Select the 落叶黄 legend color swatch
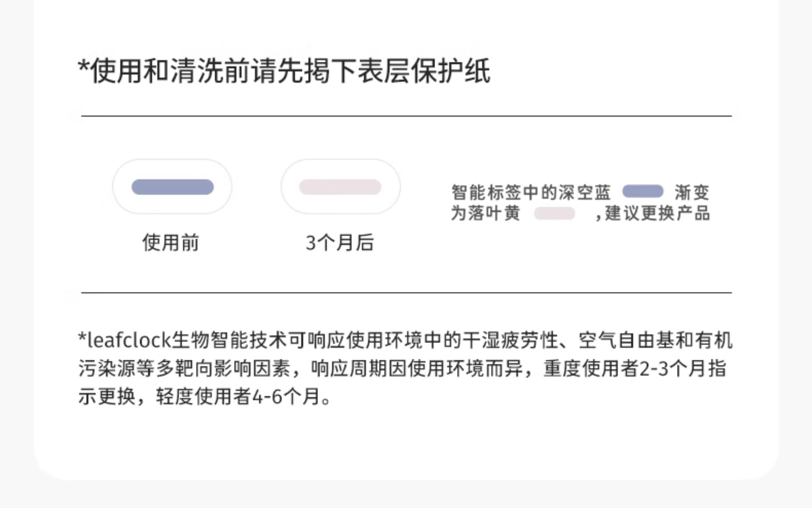The width and height of the screenshot is (812, 508). [x=554, y=213]
